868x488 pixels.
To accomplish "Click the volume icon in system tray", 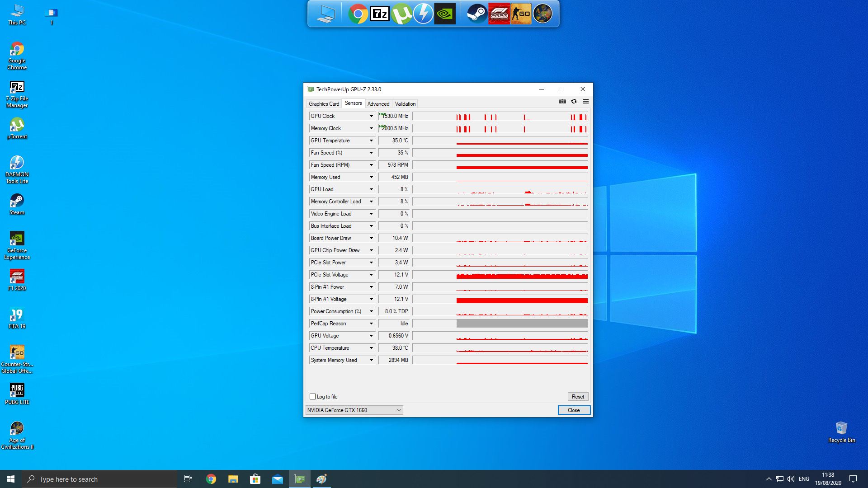I will [791, 479].
